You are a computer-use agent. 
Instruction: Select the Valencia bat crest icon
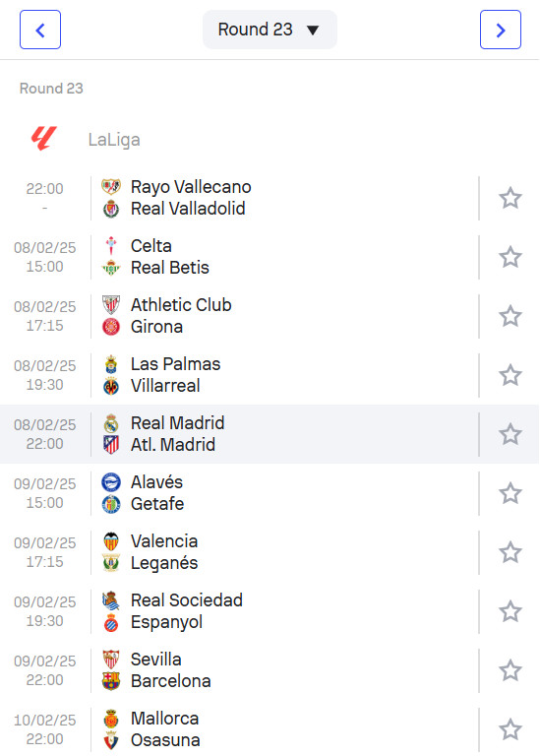pos(111,541)
